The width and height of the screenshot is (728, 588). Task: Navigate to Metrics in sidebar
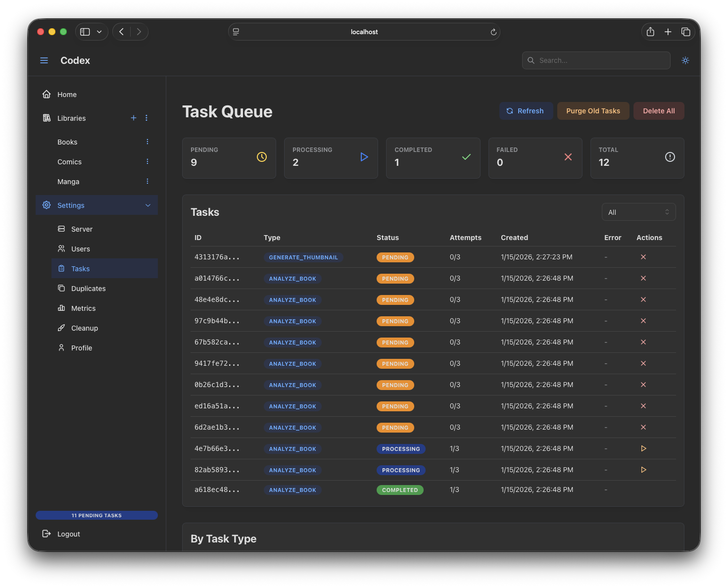click(x=83, y=308)
